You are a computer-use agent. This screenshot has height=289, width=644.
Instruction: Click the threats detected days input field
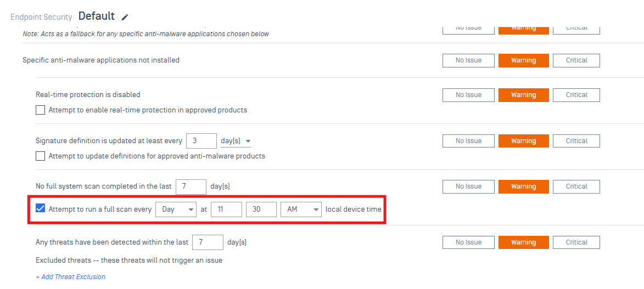[208, 242]
